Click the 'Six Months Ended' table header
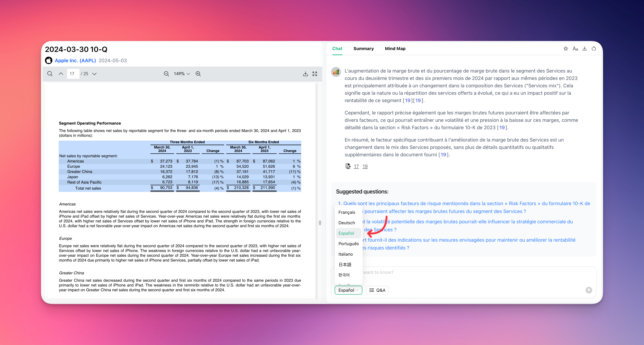 click(x=263, y=142)
